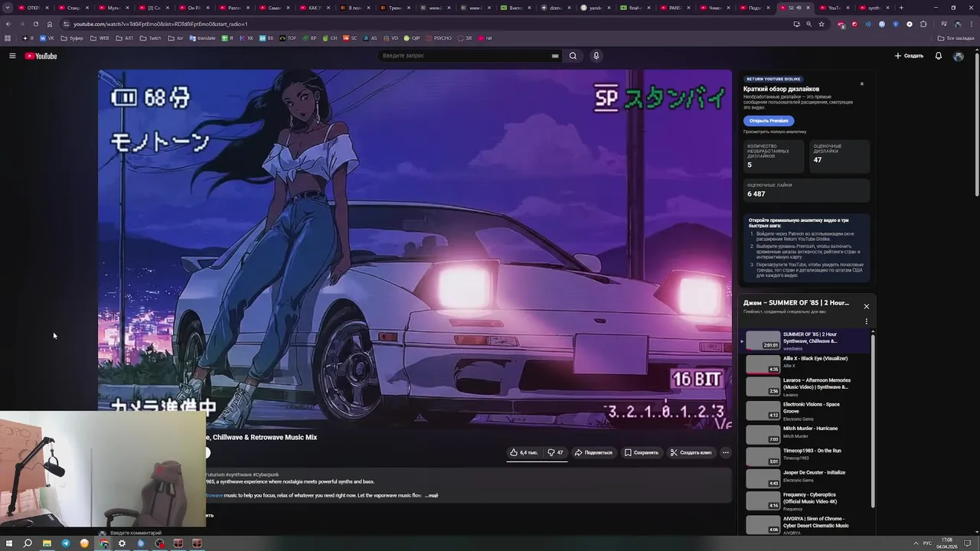Switch to the dzen browser tab
The height and width of the screenshot is (551, 980).
pyautogui.click(x=556, y=8)
